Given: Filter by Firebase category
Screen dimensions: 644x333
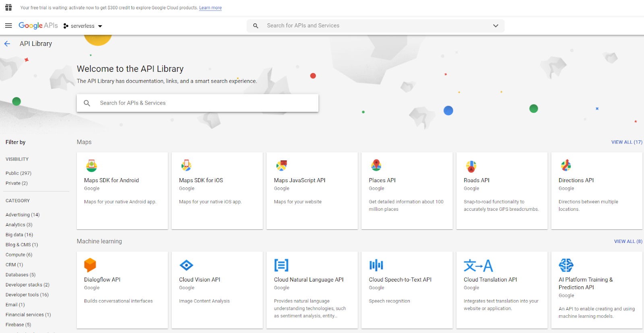Looking at the screenshot, I should (x=18, y=325).
